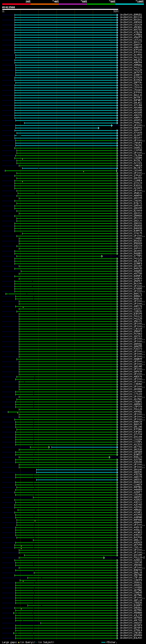Select hit UniRef100_A7S405

131,133
